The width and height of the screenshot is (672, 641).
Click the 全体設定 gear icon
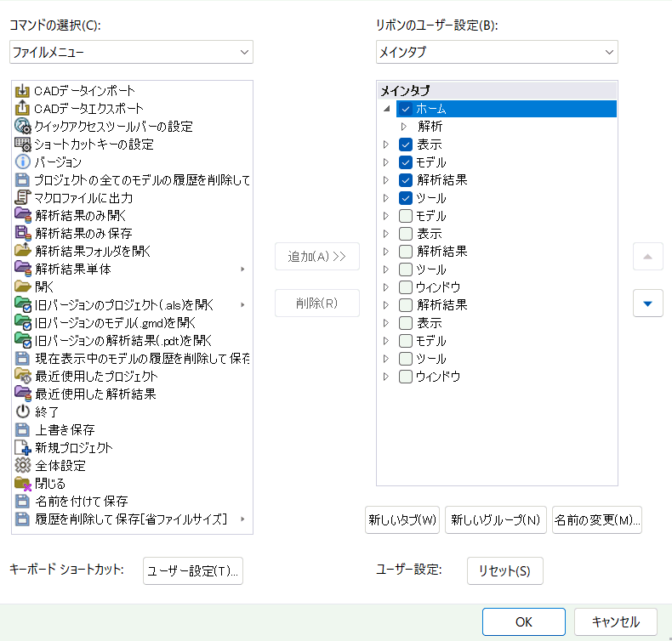coord(23,465)
